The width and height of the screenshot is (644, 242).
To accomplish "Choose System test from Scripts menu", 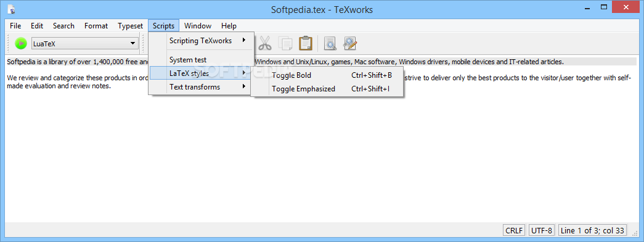I will point(202,60).
